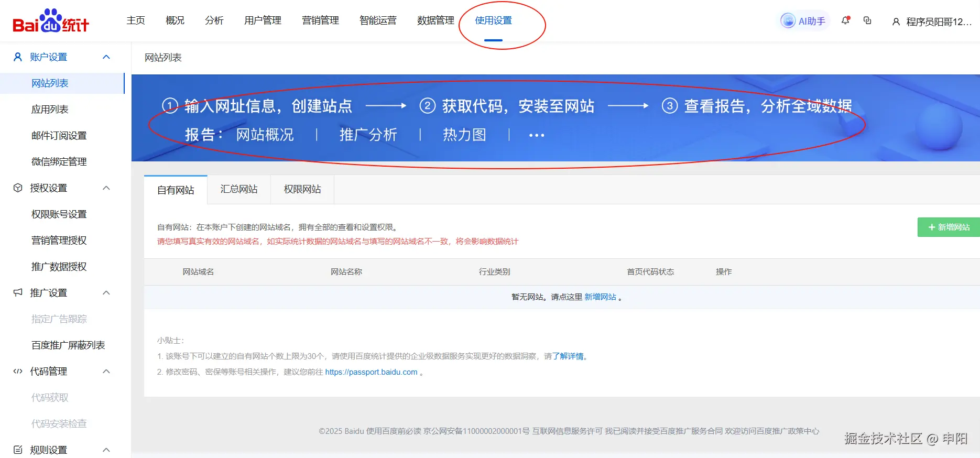Screen dimensions: 980x458
Task: Open the AI助手 assistant
Action: coord(803,21)
